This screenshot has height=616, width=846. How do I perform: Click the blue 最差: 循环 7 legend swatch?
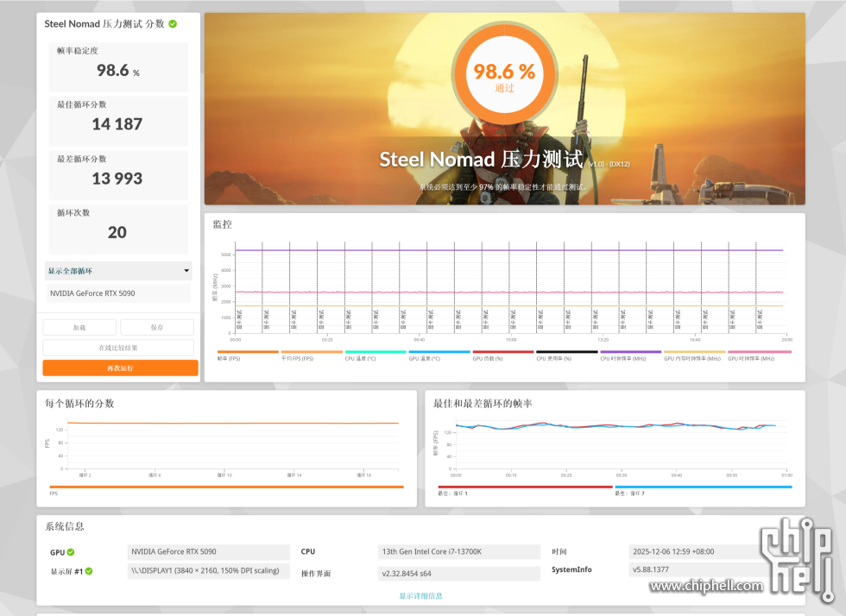(703, 487)
